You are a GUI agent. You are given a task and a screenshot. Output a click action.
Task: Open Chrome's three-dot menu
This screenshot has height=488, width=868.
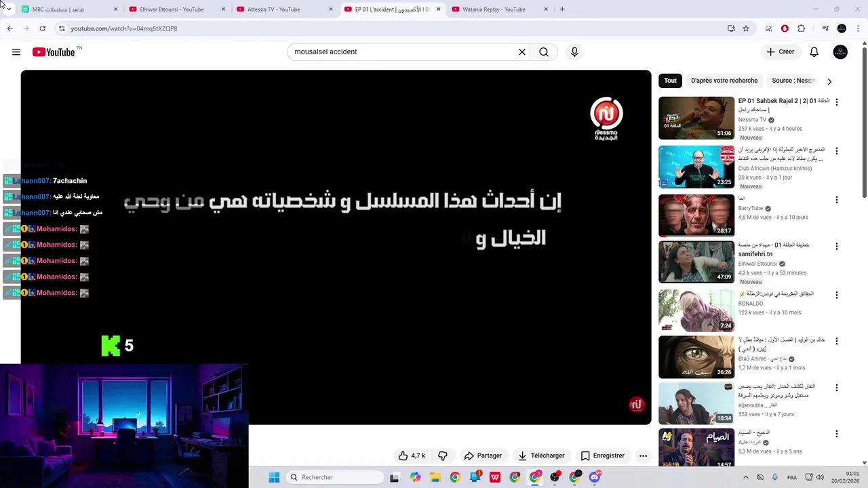pyautogui.click(x=858, y=28)
